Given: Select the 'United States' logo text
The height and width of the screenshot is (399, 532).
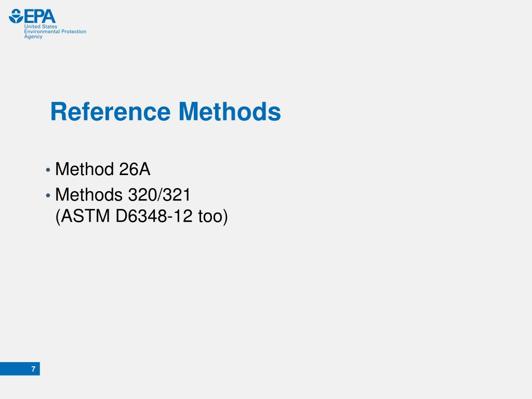Looking at the screenshot, I should point(41,26).
